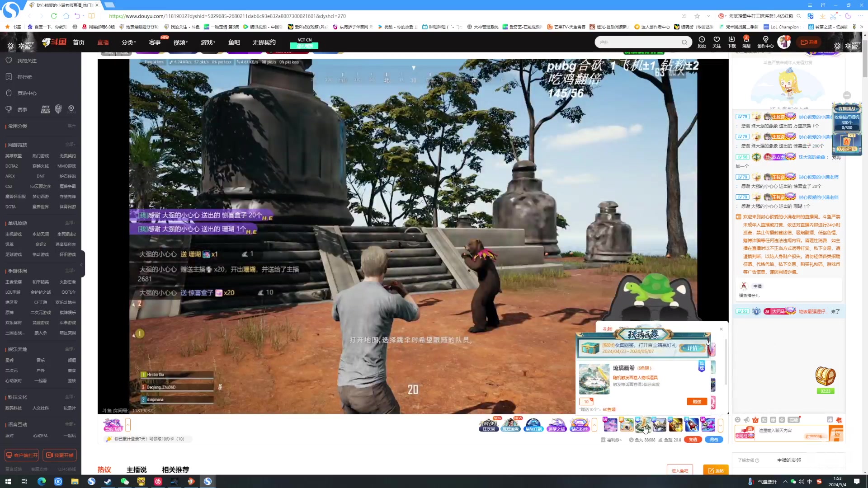Click the browser home icon
The height and width of the screenshot is (488, 868).
[66, 16]
